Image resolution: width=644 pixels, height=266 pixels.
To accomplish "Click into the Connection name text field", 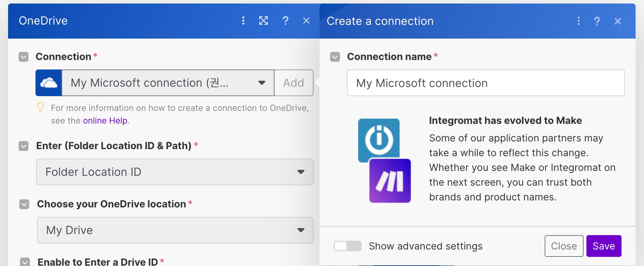I will tap(486, 83).
